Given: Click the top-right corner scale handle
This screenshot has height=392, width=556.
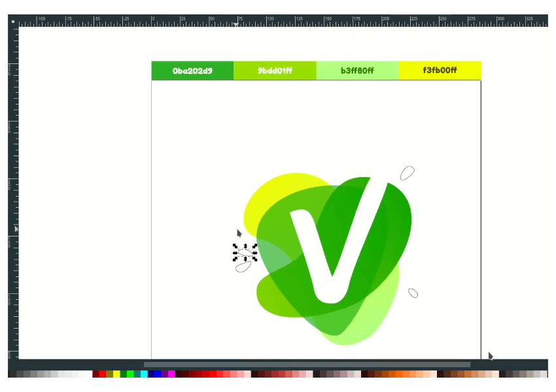Looking at the screenshot, I should (254, 246).
